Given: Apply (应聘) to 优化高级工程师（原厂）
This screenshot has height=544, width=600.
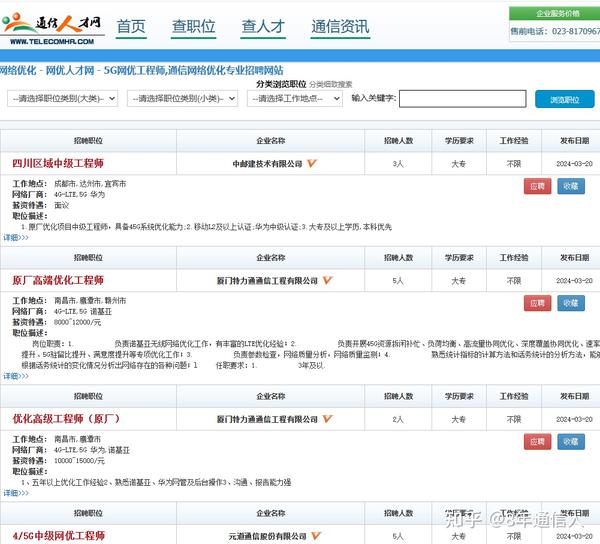Looking at the screenshot, I should coord(537,442).
